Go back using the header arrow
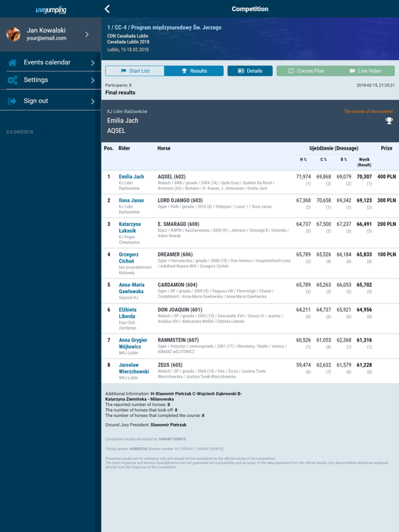Screen dimensions: 399x532 [x=107, y=9]
